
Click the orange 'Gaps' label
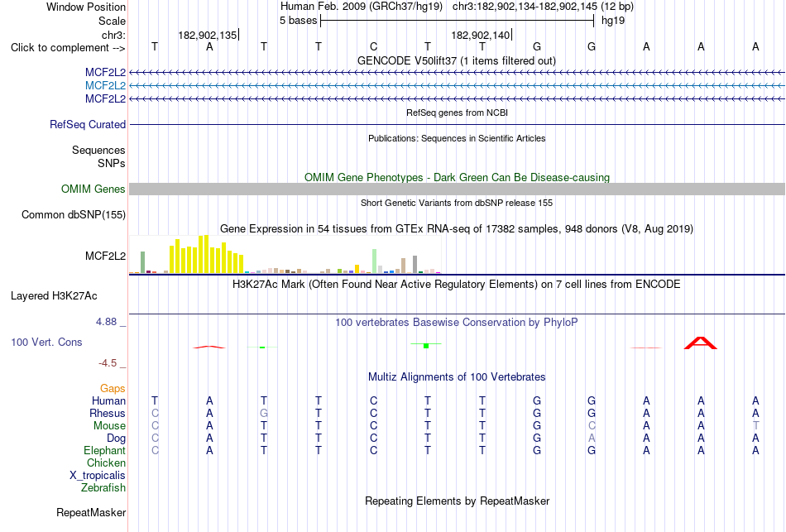point(113,389)
